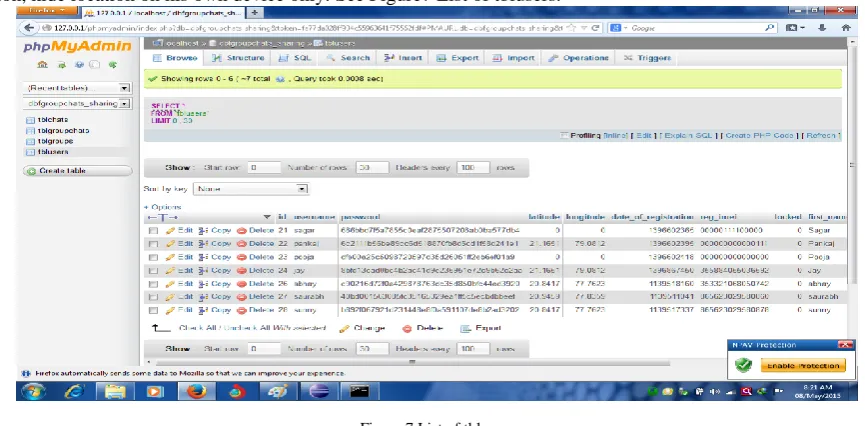Image resolution: width=865 pixels, height=426 pixels.
Task: Click the red Delete icon for abhay row
Action: click(241, 284)
